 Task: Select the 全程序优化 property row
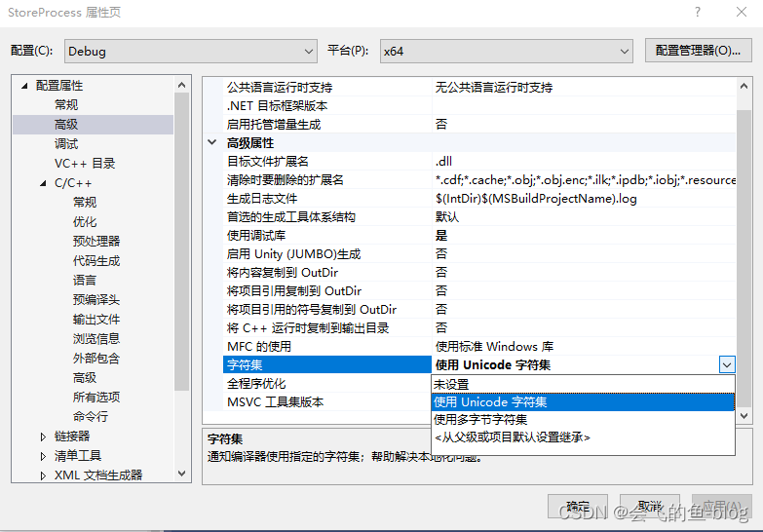[327, 384]
